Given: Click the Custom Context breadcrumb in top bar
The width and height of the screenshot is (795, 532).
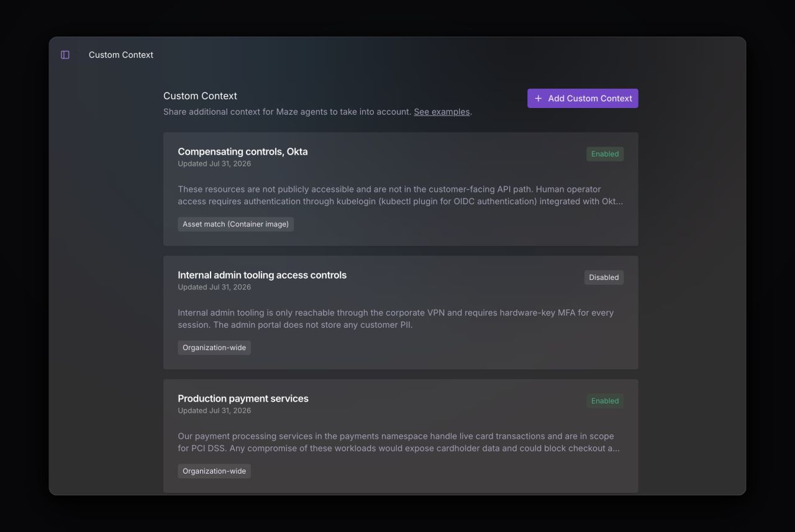Looking at the screenshot, I should coord(121,55).
